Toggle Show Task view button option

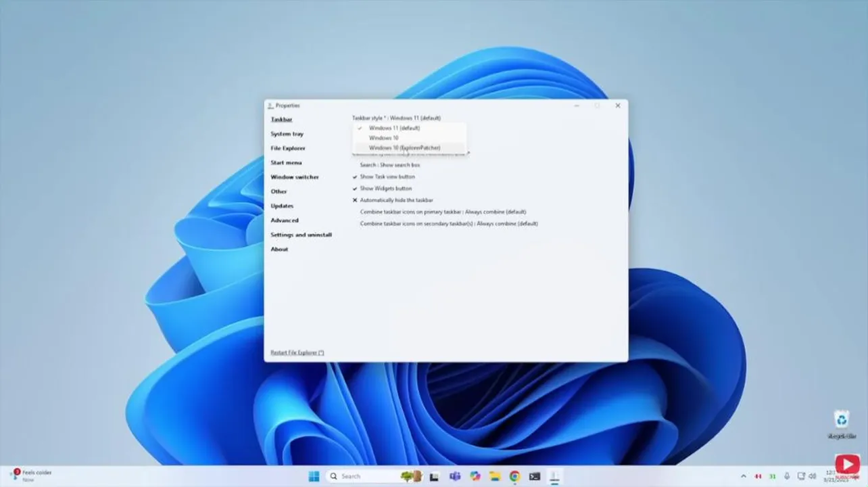[384, 177]
